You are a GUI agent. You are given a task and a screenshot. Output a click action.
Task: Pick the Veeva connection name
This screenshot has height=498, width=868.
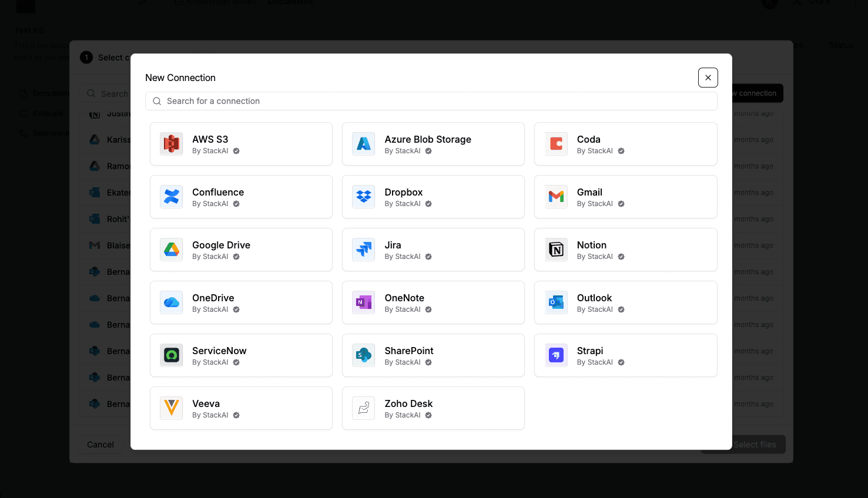pyautogui.click(x=206, y=403)
